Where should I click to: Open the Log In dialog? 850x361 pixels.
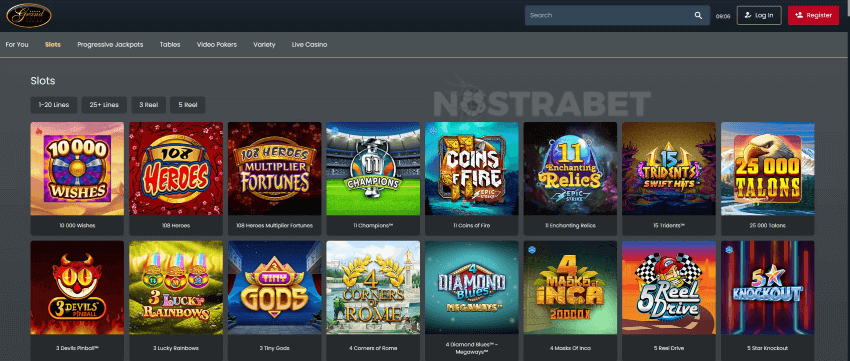pos(759,15)
